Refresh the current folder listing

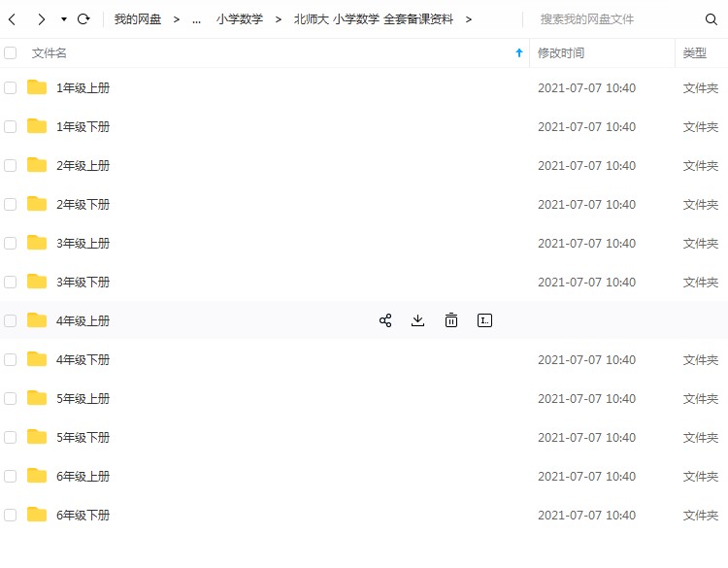83,19
